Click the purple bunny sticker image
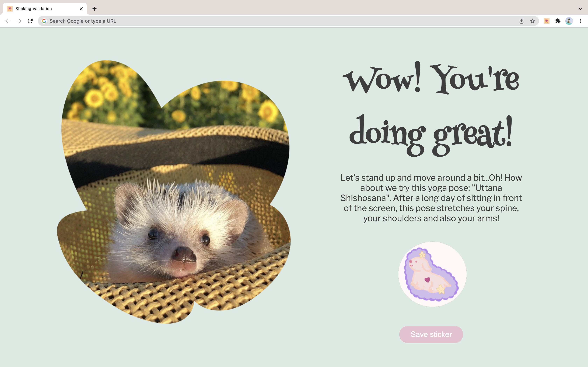588x367 pixels. click(x=432, y=274)
